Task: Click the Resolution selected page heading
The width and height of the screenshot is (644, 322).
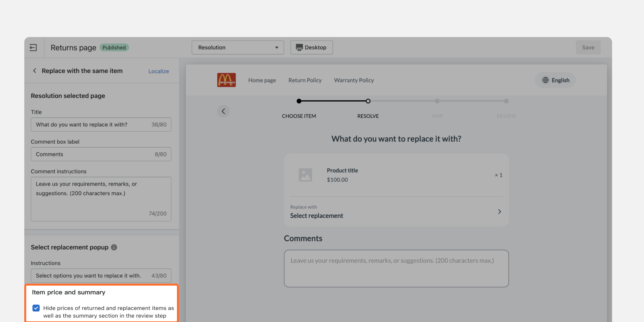Action: point(68,96)
